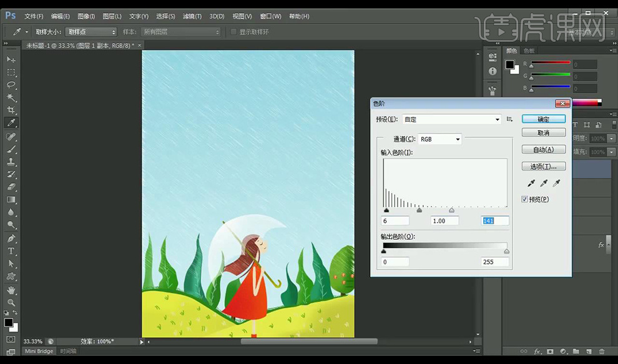The height and width of the screenshot is (364, 618).
Task: Select the Horizontal Type tool
Action: [11, 251]
